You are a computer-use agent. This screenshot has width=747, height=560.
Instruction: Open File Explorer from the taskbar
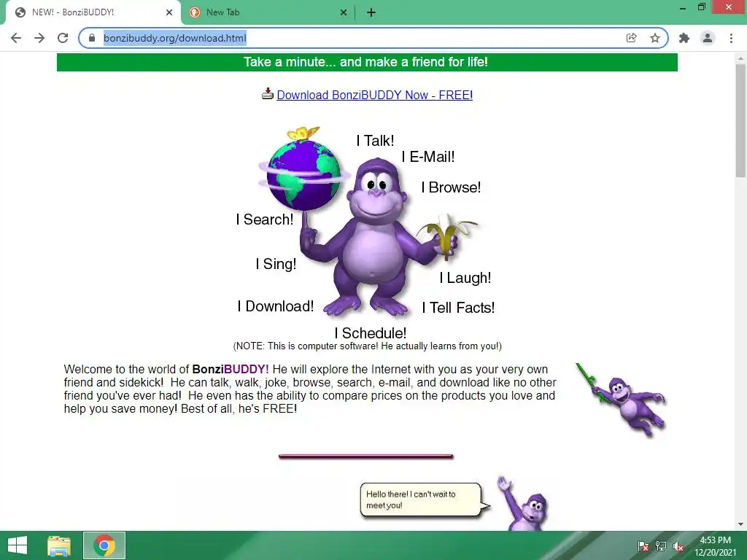59,545
